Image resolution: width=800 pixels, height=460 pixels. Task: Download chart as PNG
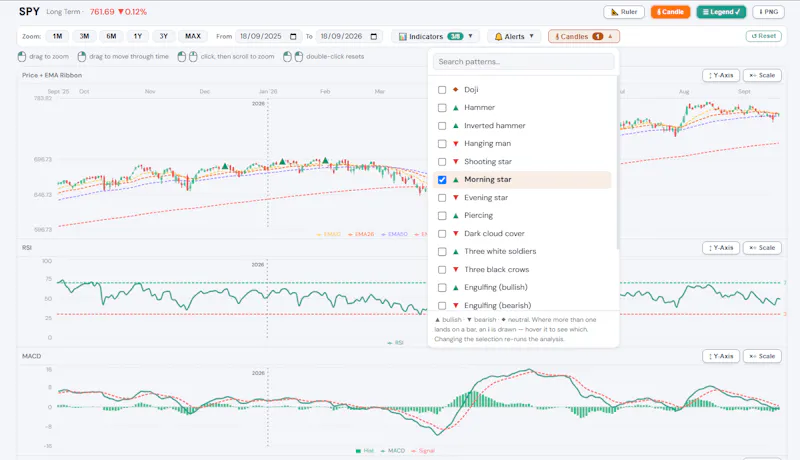point(768,12)
